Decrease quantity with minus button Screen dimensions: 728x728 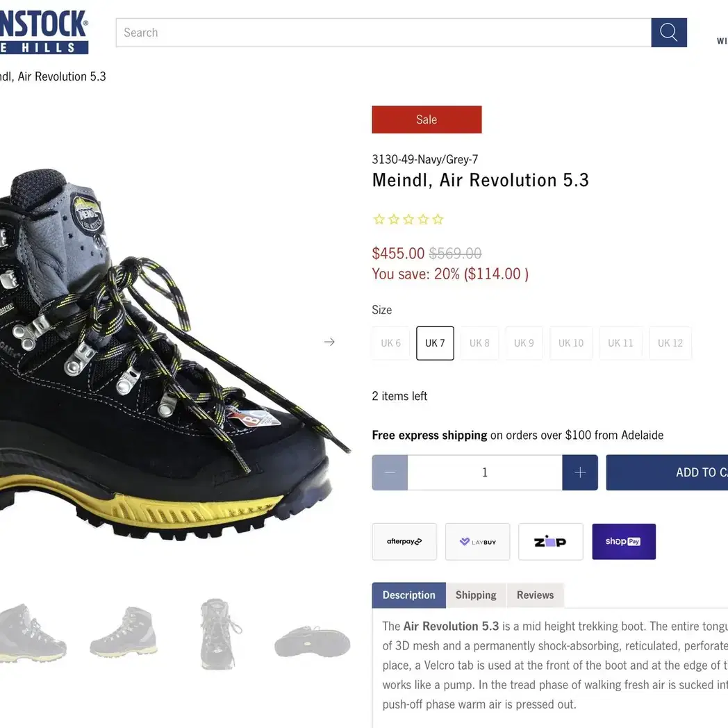click(x=390, y=472)
